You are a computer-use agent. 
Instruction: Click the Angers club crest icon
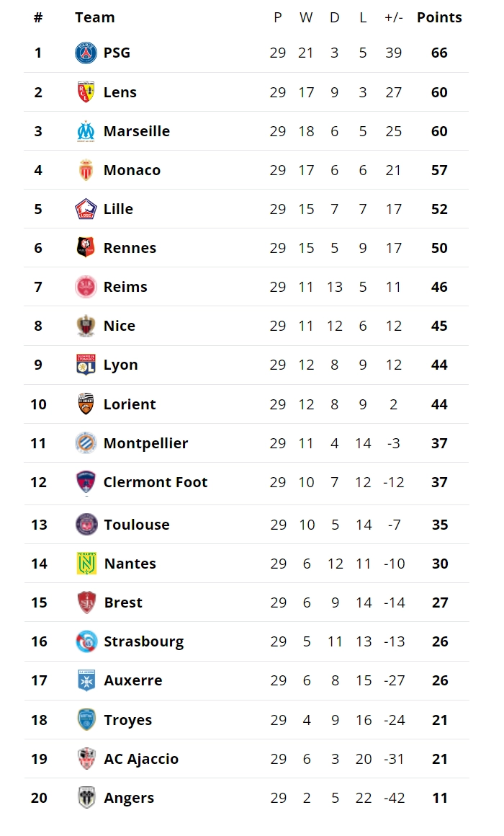coord(86,798)
